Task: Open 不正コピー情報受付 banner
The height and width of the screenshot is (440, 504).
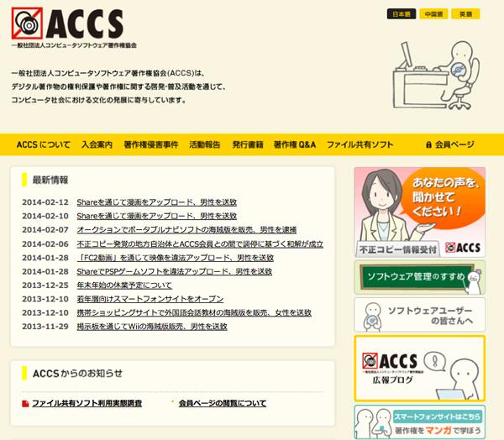Action: (418, 212)
